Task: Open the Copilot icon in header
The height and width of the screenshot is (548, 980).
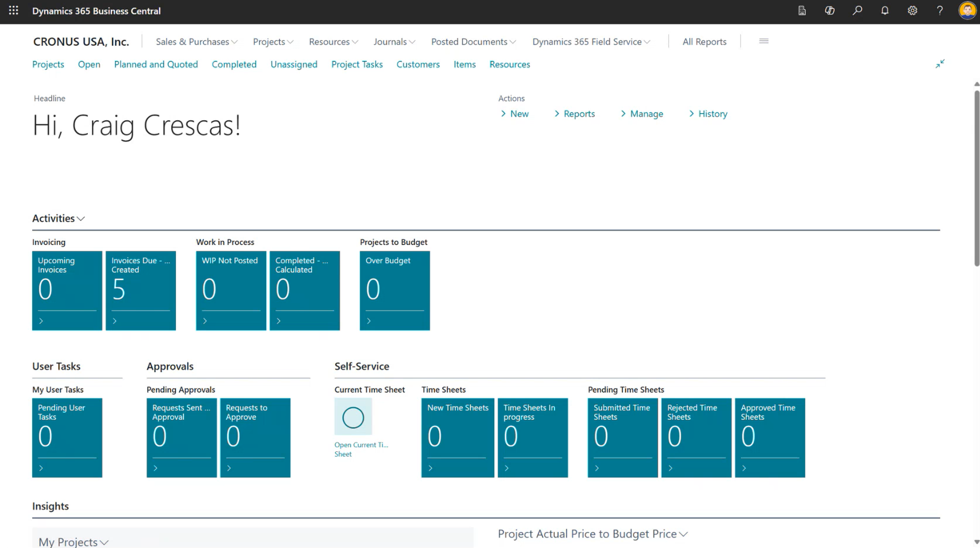Action: [x=829, y=11]
